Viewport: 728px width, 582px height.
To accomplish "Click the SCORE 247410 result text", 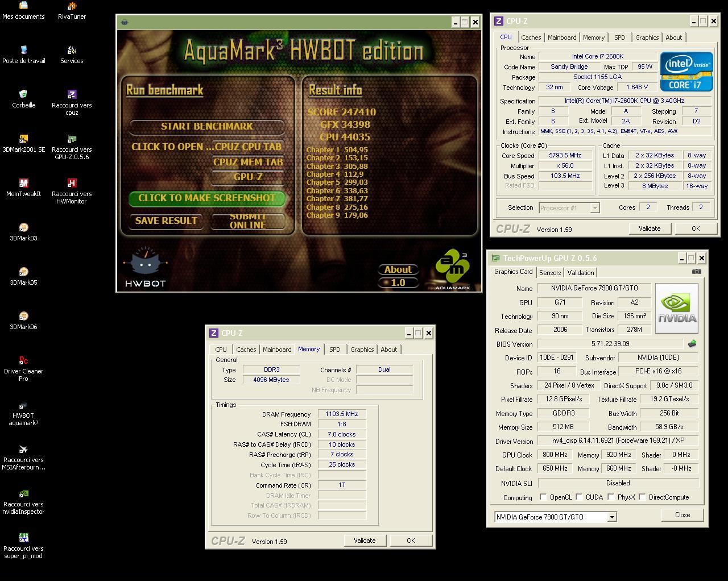I will [342, 112].
